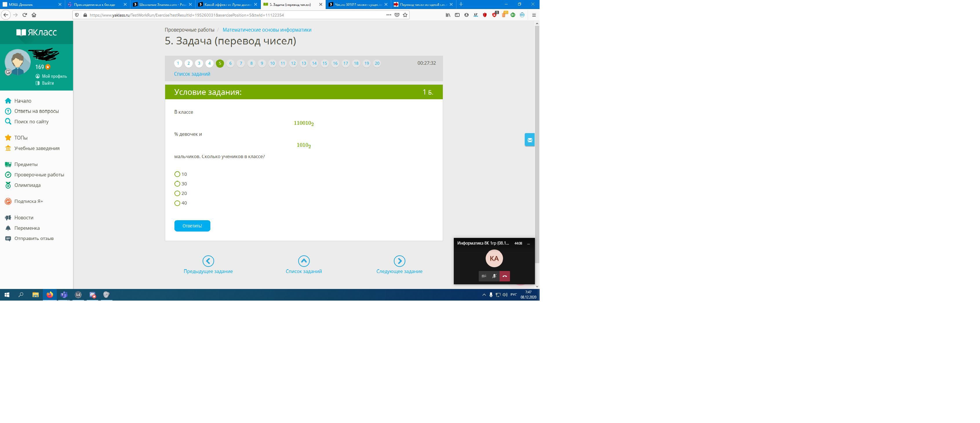Toggle the camera in the call widget

pos(484,276)
